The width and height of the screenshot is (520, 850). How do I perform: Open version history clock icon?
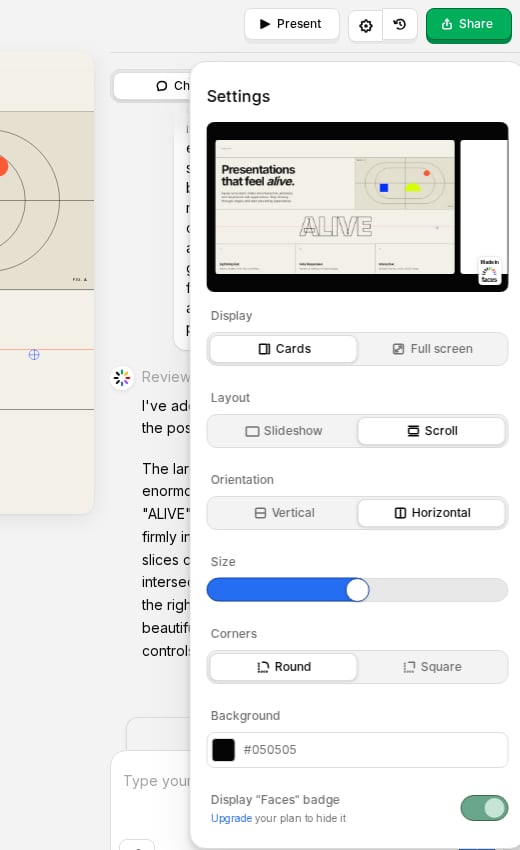click(400, 24)
